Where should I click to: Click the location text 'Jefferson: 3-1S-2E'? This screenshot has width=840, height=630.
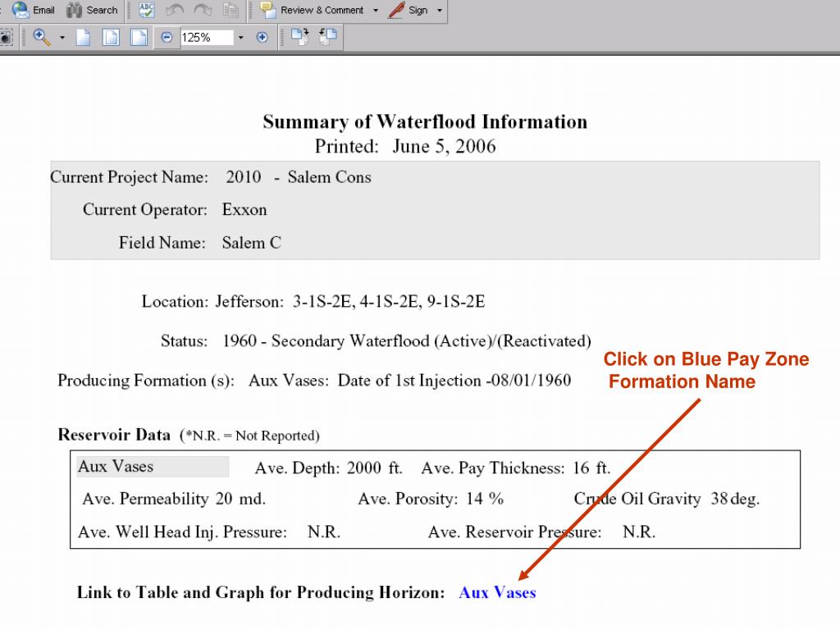(283, 302)
